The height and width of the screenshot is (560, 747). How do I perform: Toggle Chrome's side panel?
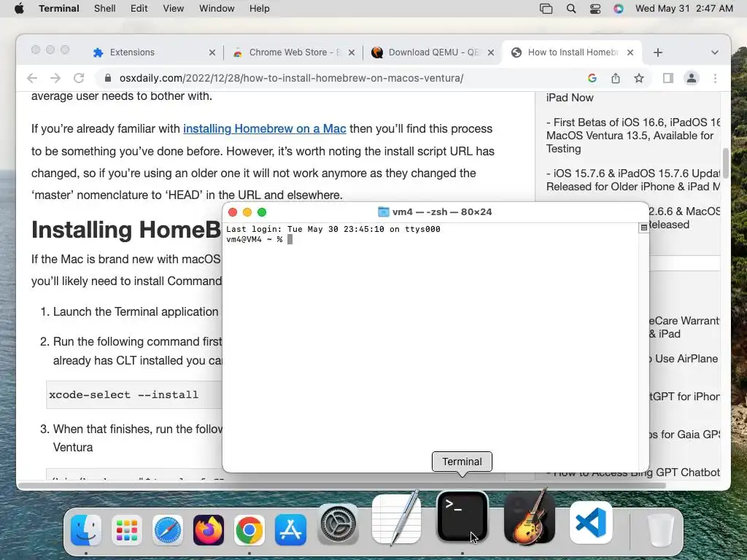click(668, 78)
